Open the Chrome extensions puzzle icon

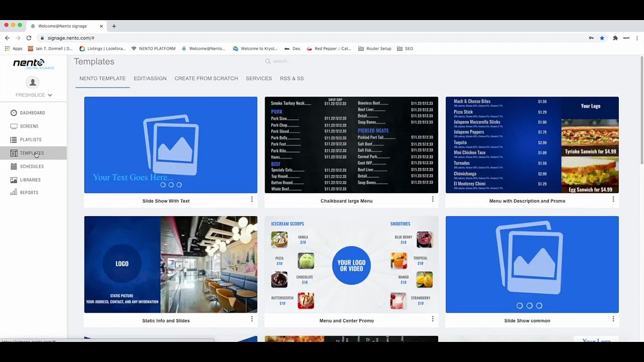click(615, 38)
